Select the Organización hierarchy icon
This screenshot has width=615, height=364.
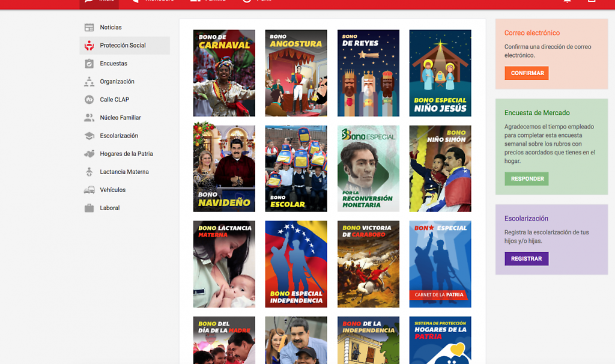[x=89, y=82]
